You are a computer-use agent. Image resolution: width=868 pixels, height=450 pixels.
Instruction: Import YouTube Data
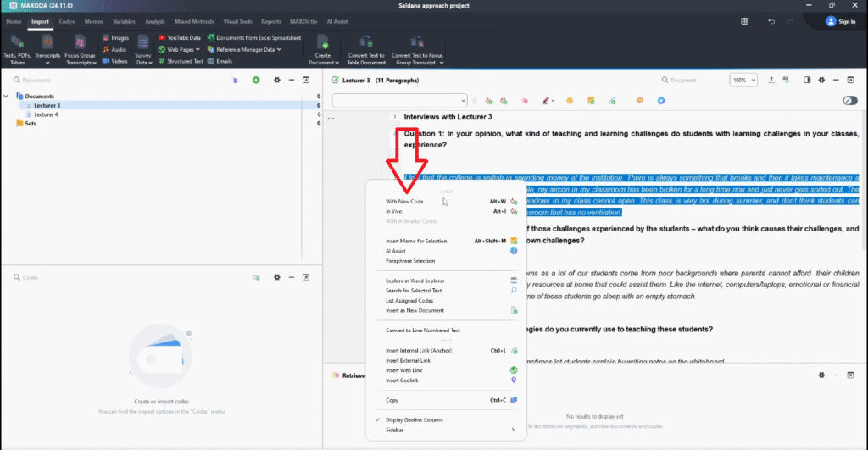click(x=179, y=37)
